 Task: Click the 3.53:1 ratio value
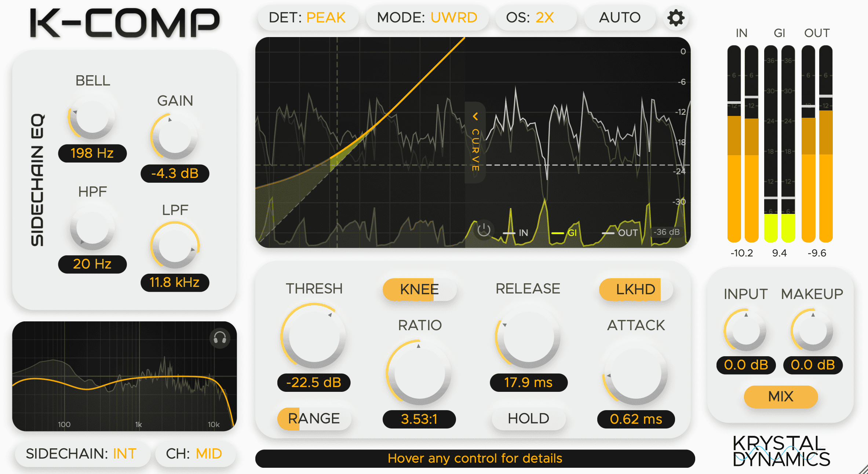419,419
